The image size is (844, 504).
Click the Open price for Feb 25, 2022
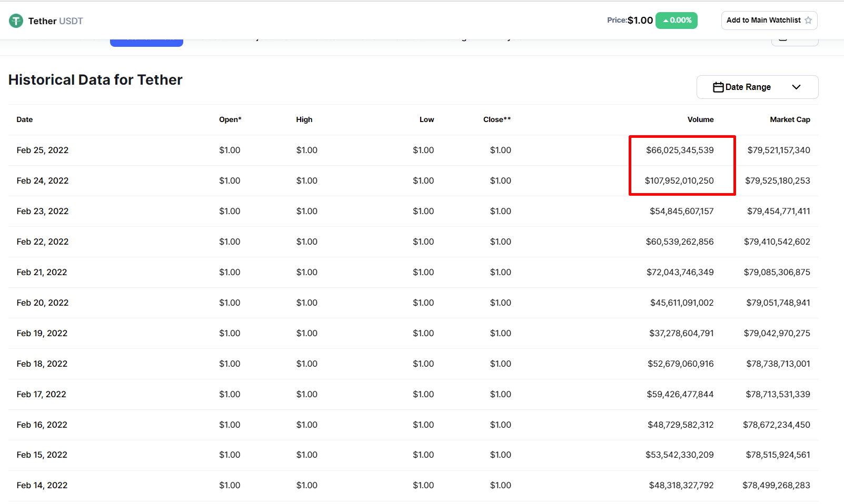coord(230,150)
